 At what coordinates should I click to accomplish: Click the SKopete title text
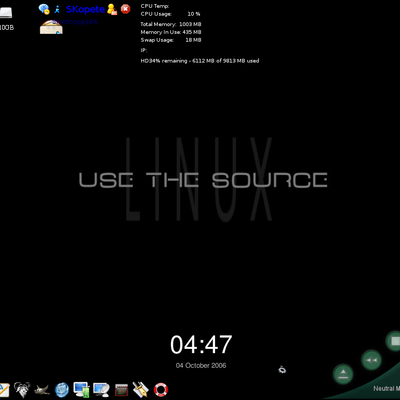[x=85, y=9]
